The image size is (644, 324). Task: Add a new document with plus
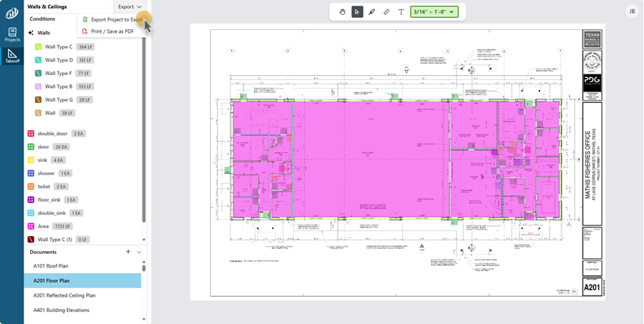pos(128,252)
